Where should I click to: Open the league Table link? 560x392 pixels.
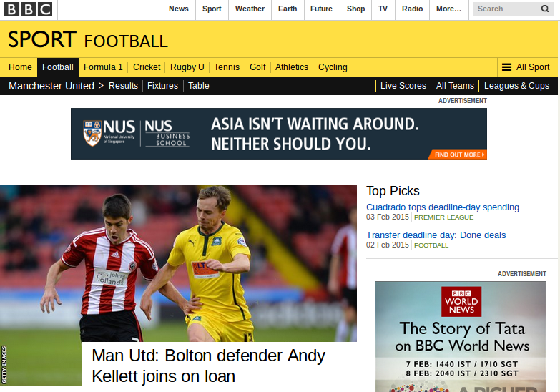tap(199, 86)
